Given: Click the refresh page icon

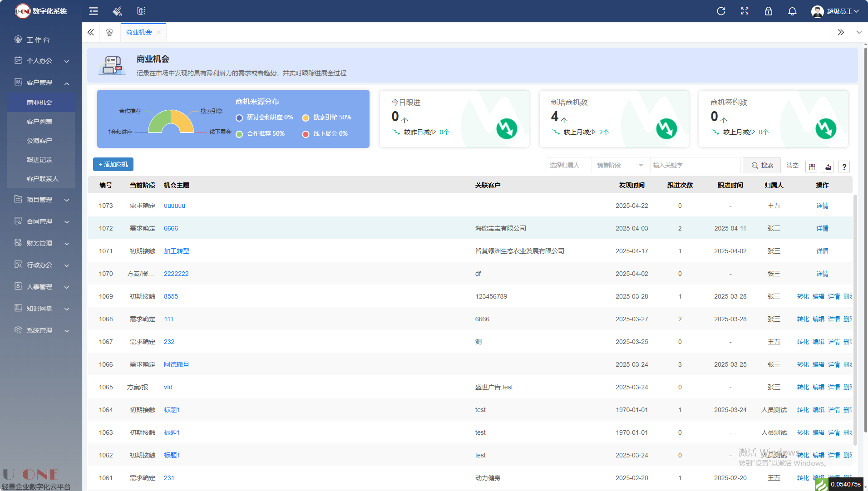Looking at the screenshot, I should point(721,11).
